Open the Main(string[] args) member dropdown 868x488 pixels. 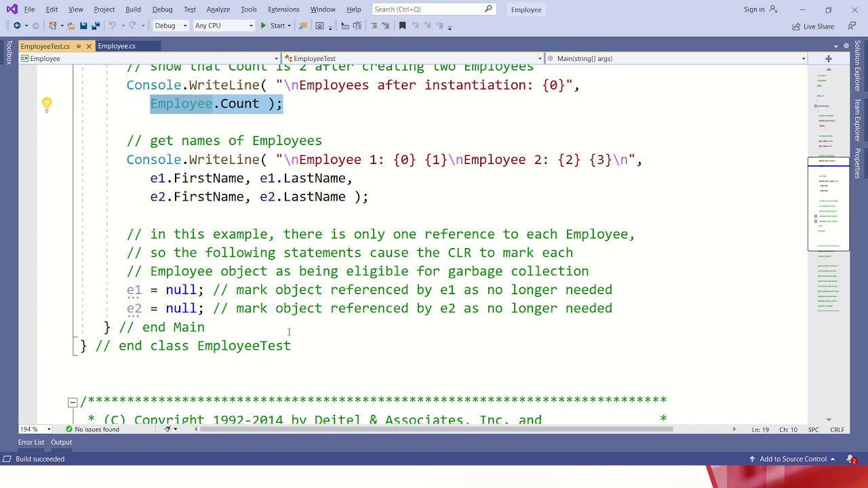tap(677, 58)
